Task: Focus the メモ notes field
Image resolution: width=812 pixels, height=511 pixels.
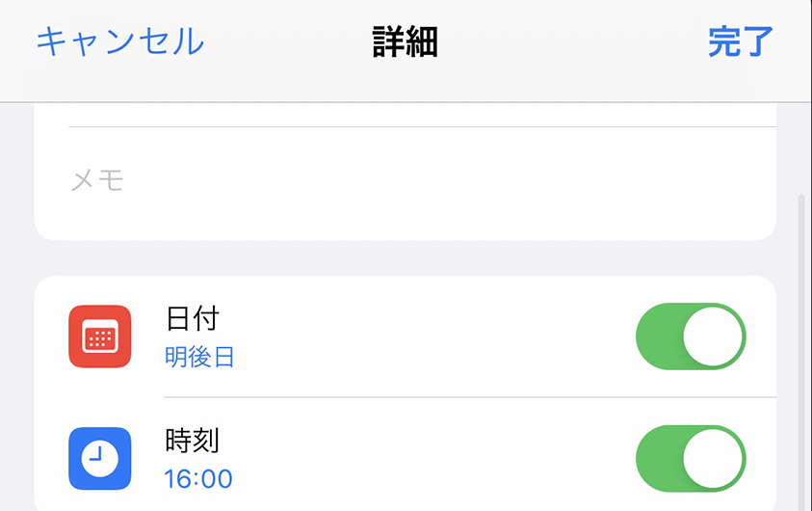Action: point(405,181)
